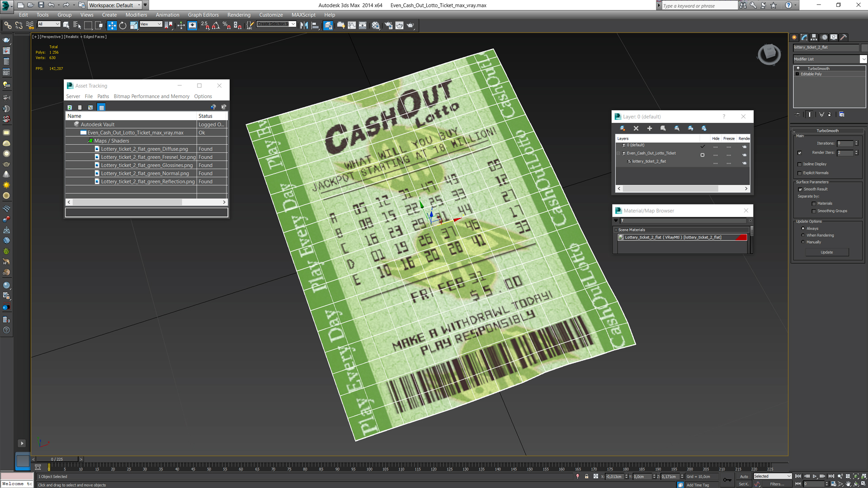Open Paths menu in Asset Tracking

[103, 96]
